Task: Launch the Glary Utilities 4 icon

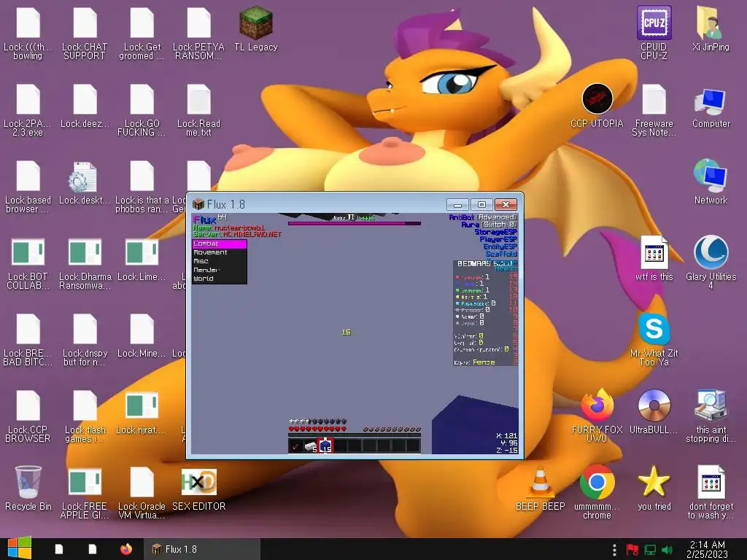Action: click(711, 262)
